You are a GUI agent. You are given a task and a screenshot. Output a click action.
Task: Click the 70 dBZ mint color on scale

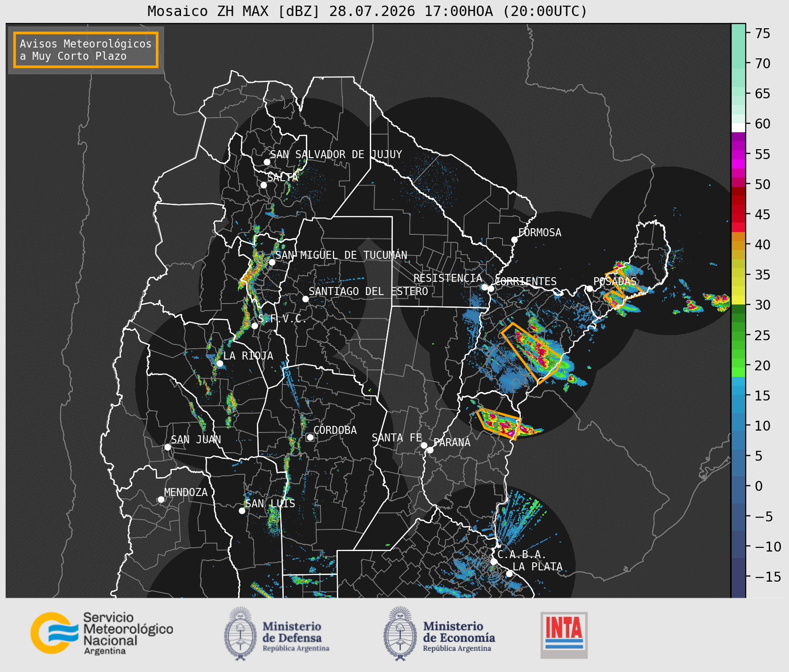point(738,63)
